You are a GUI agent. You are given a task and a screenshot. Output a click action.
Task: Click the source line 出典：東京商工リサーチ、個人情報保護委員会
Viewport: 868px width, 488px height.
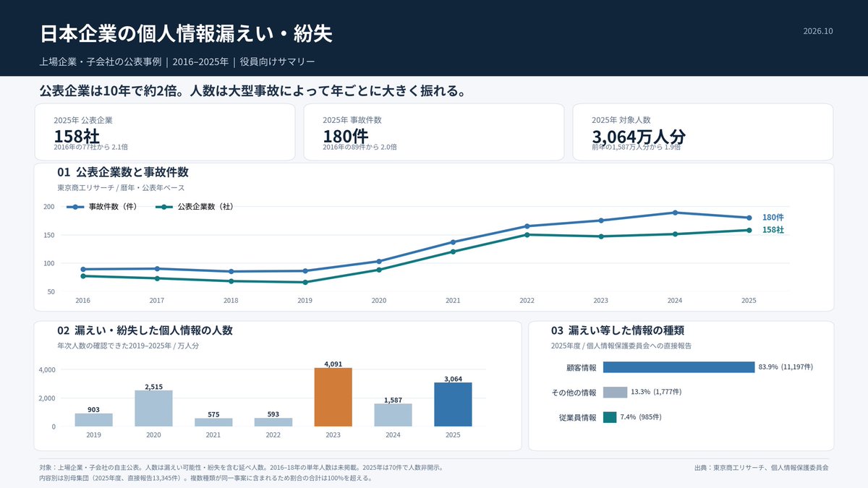761,468
